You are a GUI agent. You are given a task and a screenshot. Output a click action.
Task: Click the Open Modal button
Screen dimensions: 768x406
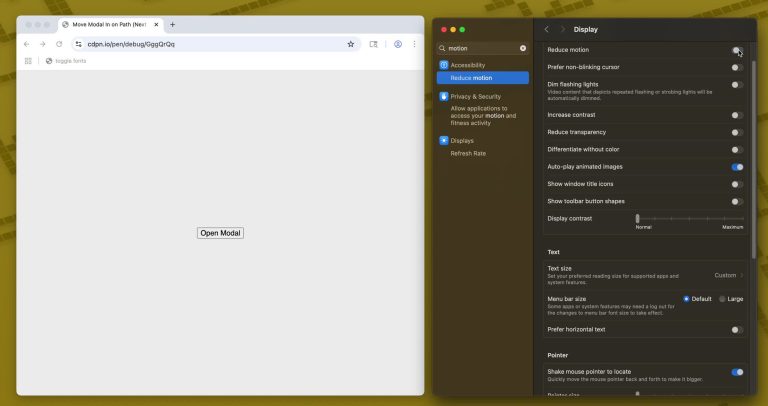coord(220,233)
